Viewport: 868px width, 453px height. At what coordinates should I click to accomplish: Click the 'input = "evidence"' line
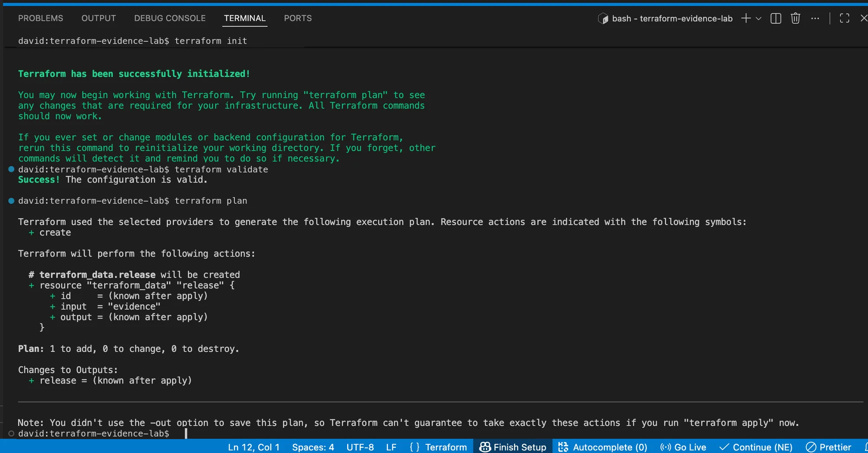[105, 307]
